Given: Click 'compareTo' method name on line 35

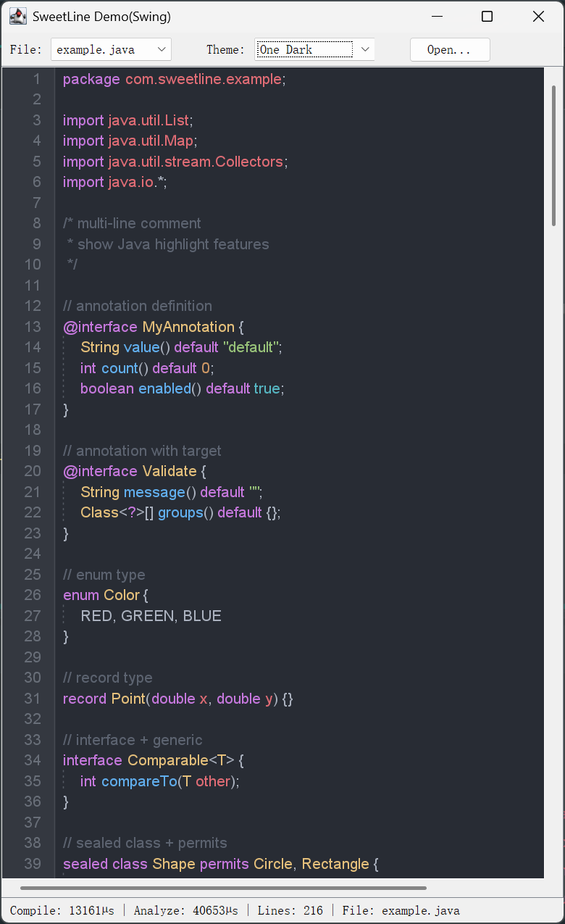Looking at the screenshot, I should pos(139,781).
